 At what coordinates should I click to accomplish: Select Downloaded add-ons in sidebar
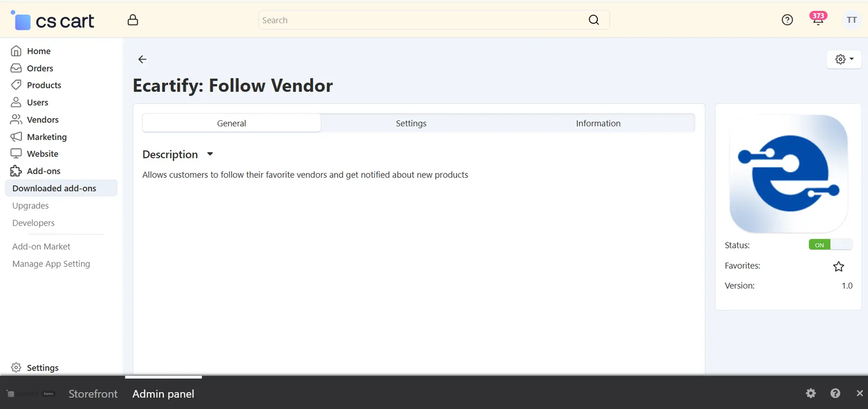tap(61, 188)
